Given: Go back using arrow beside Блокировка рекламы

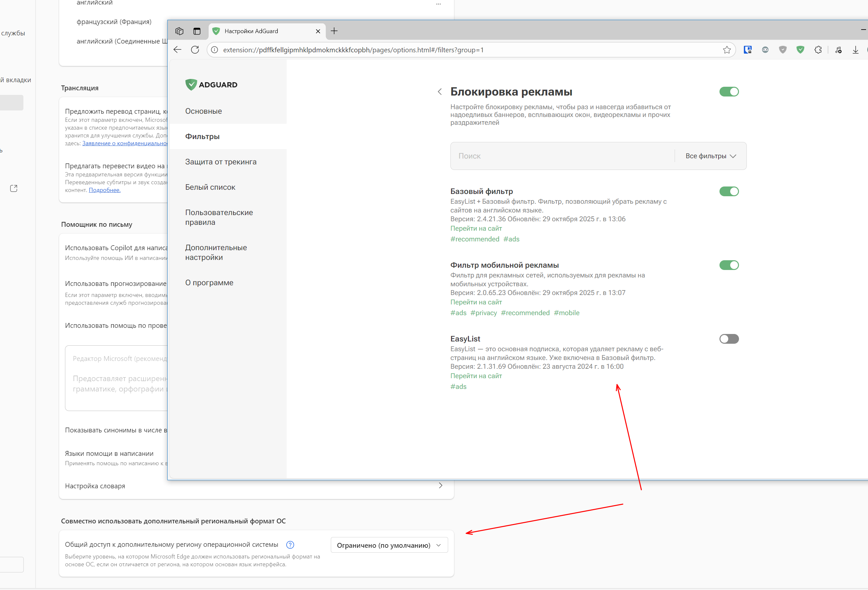Looking at the screenshot, I should click(x=440, y=92).
